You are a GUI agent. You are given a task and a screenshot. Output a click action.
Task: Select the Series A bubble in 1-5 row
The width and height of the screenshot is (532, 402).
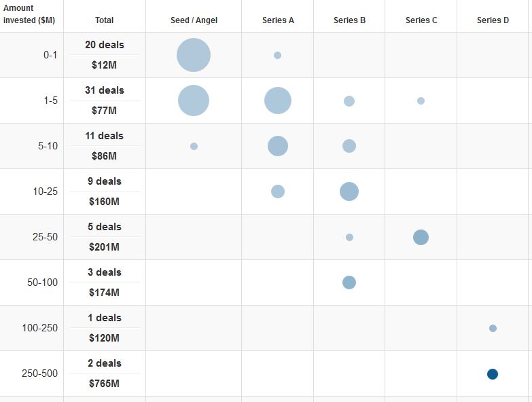tap(278, 100)
